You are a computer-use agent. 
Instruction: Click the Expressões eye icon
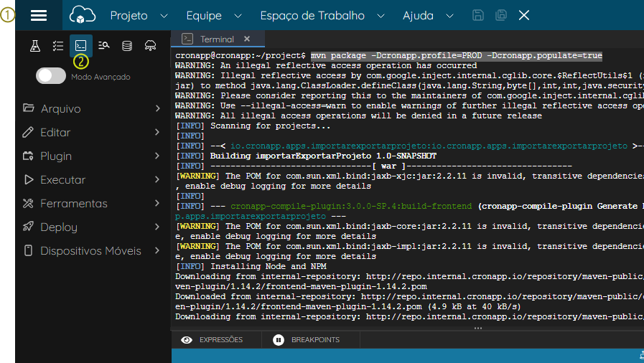coord(187,340)
